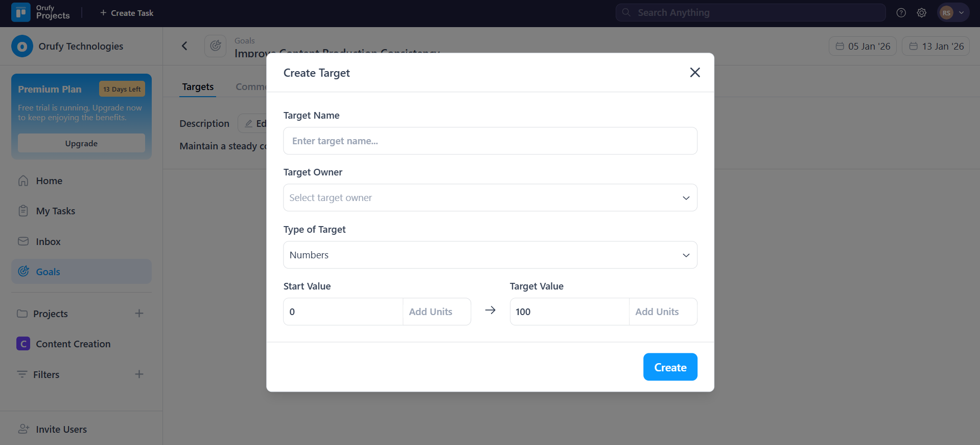Click the Content Creation project icon

click(23, 344)
